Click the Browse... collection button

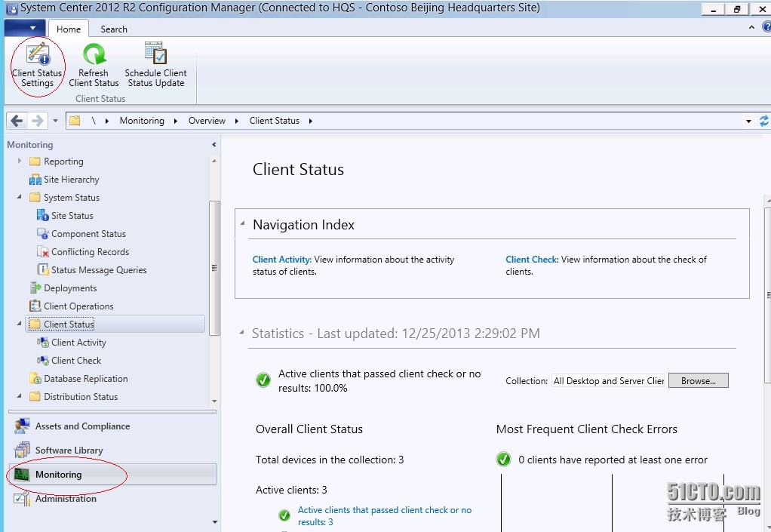click(x=699, y=380)
